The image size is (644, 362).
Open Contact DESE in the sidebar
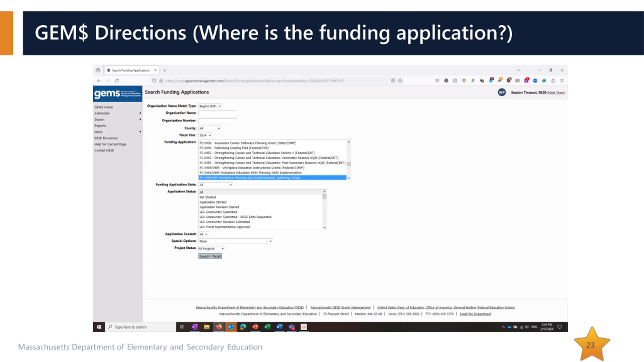(x=104, y=150)
